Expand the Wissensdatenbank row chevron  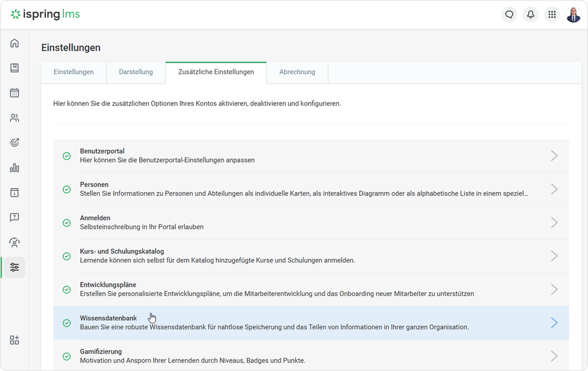(554, 323)
